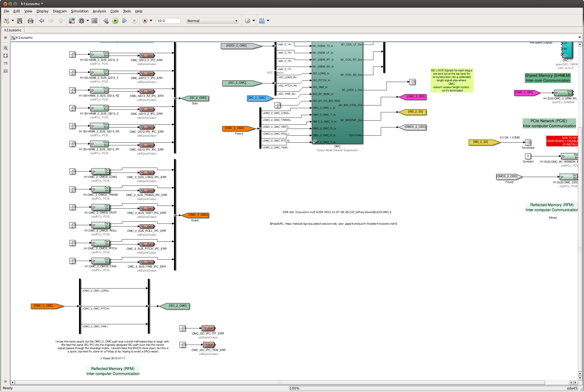Screen dimensions: 584x392
Task: Open the Library Browser icon
Action: click(x=72, y=21)
